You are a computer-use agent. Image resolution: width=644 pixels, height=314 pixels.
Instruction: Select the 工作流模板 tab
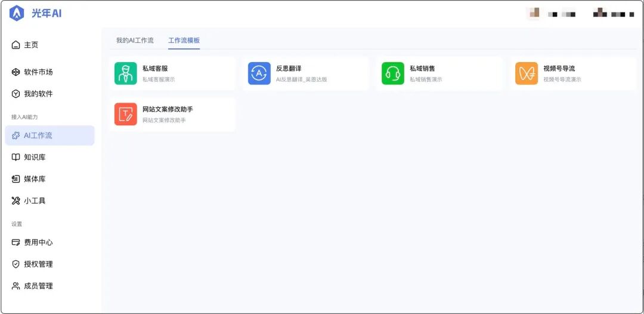pyautogui.click(x=184, y=40)
